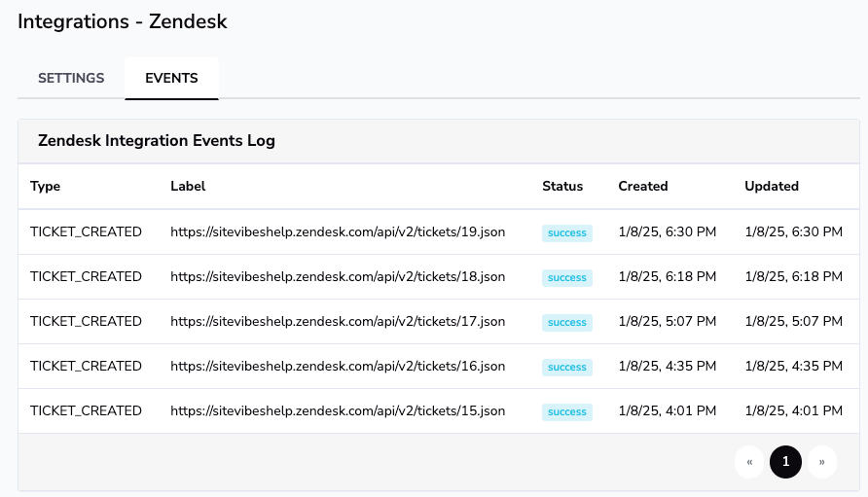The image size is (868, 497).
Task: Click success badge in tickets/16 row
Action: 567,368
